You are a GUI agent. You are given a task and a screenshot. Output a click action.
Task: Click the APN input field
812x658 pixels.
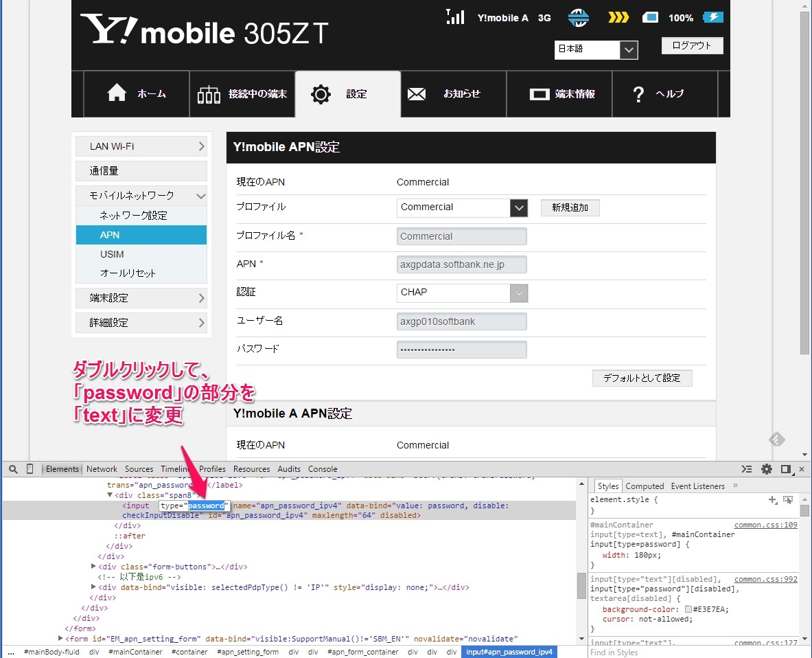tap(462, 264)
